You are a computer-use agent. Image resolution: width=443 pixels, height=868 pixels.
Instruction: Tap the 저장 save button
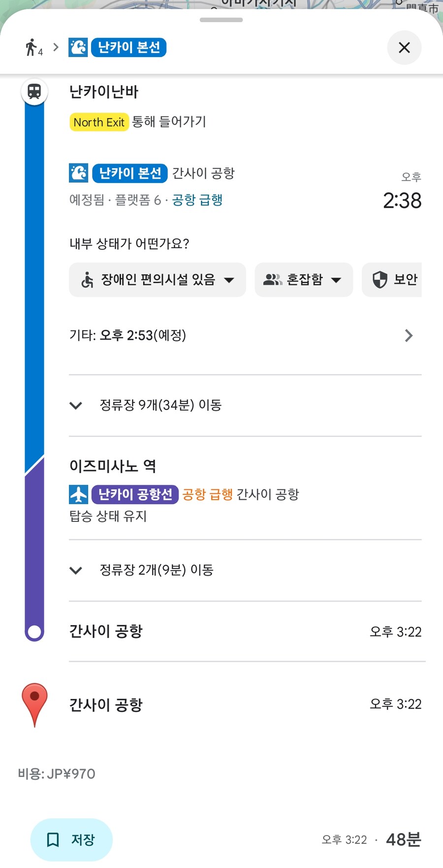pos(71,840)
